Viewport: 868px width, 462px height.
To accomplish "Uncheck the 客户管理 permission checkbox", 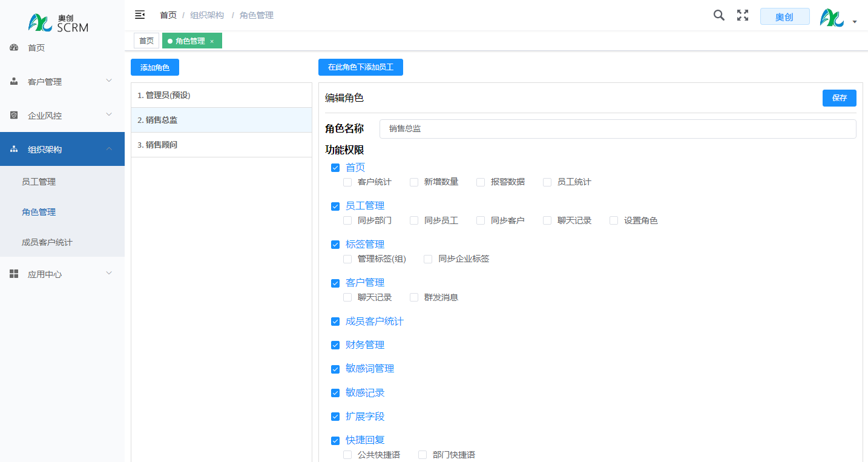I will (x=335, y=283).
